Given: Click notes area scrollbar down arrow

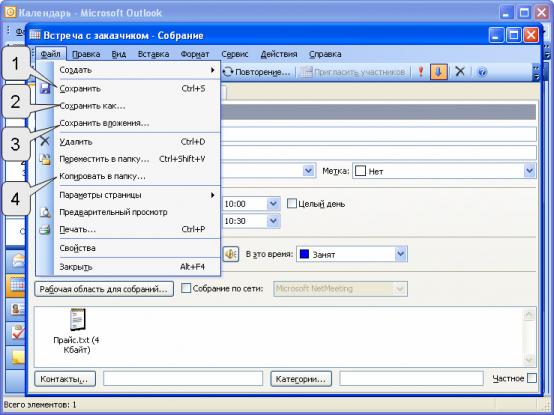Looking at the screenshot, I should (x=529, y=360).
